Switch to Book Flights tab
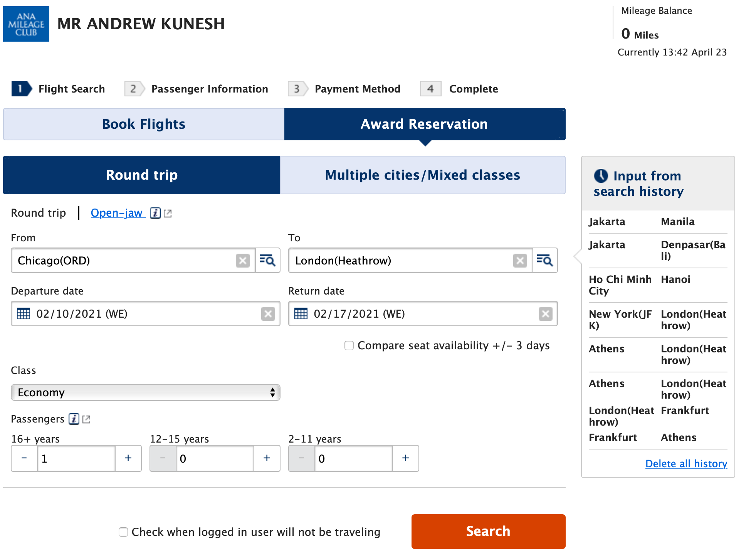Image resolution: width=756 pixels, height=559 pixels. pyautogui.click(x=144, y=124)
